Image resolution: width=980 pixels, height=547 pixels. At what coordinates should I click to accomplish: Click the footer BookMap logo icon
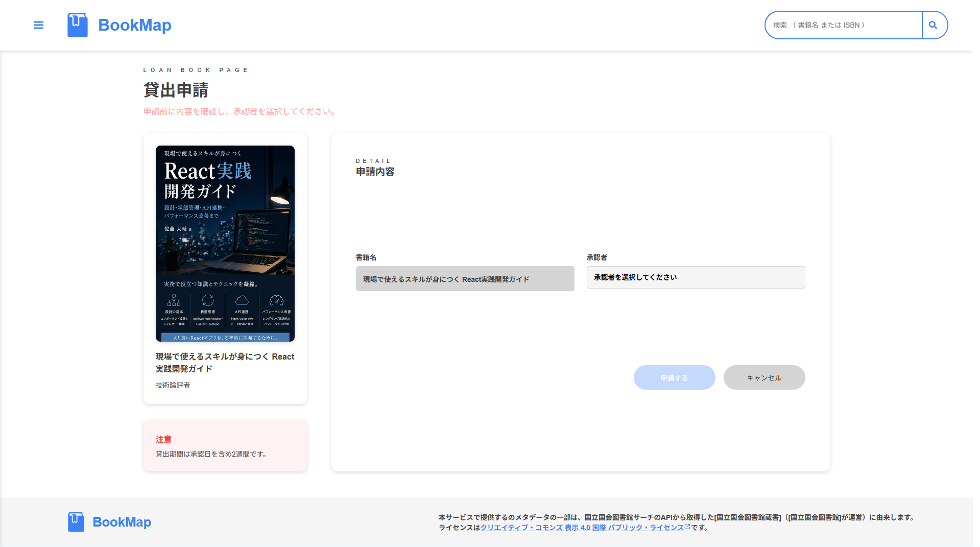tap(76, 522)
